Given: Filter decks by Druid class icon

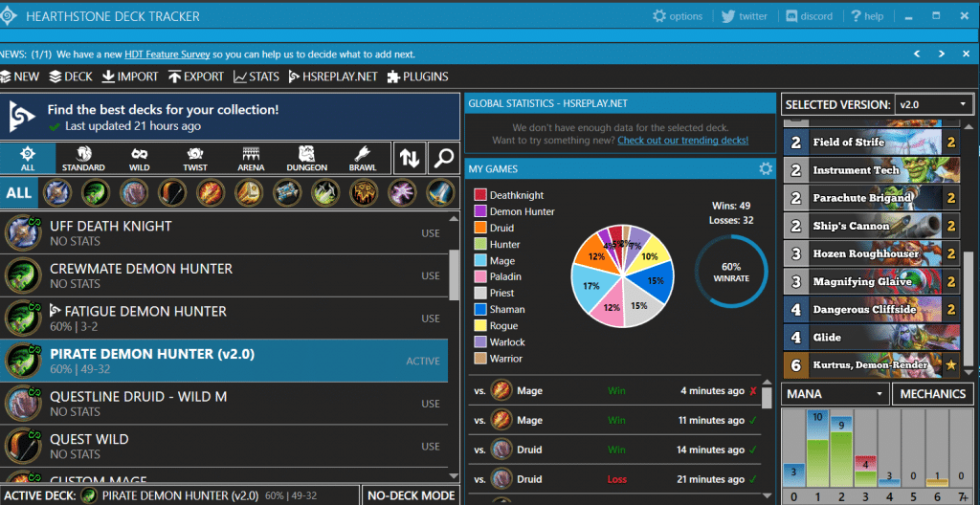Looking at the screenshot, I should point(133,192).
